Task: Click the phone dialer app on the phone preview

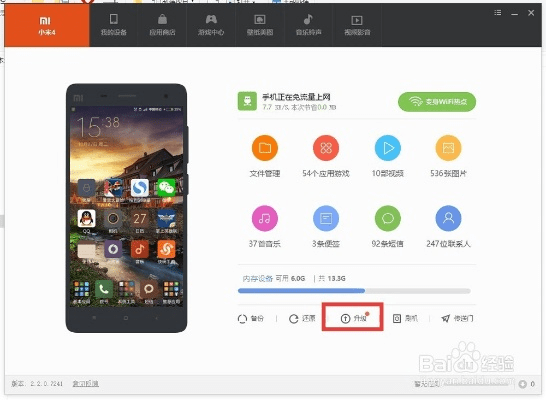Action: pos(104,292)
